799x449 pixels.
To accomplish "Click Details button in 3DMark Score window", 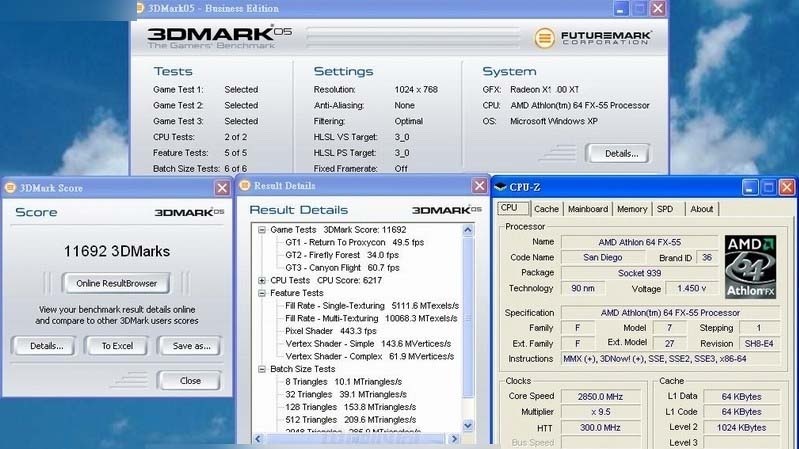I will (46, 346).
